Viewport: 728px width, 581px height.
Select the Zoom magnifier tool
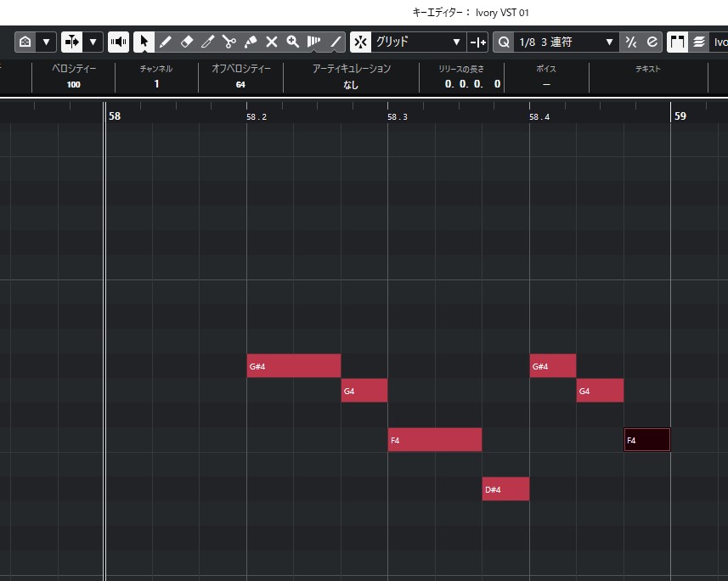[293, 42]
